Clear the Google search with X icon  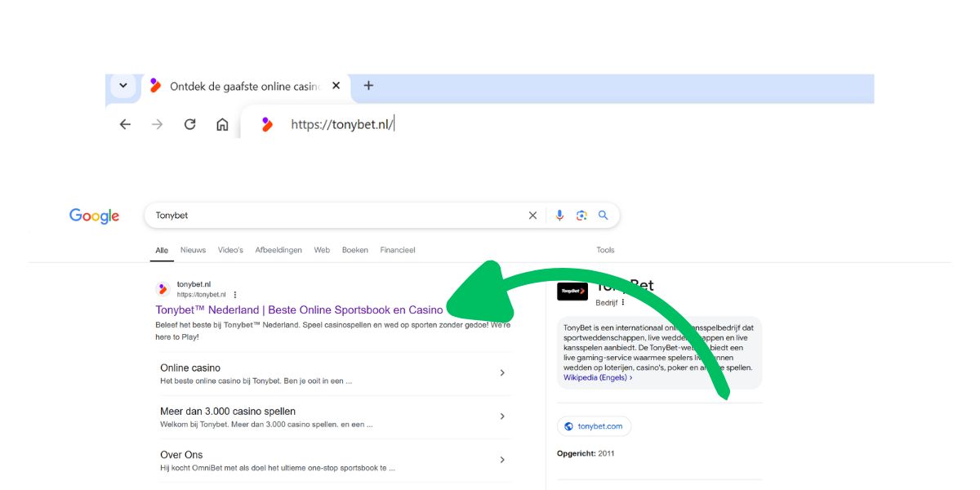coord(532,216)
